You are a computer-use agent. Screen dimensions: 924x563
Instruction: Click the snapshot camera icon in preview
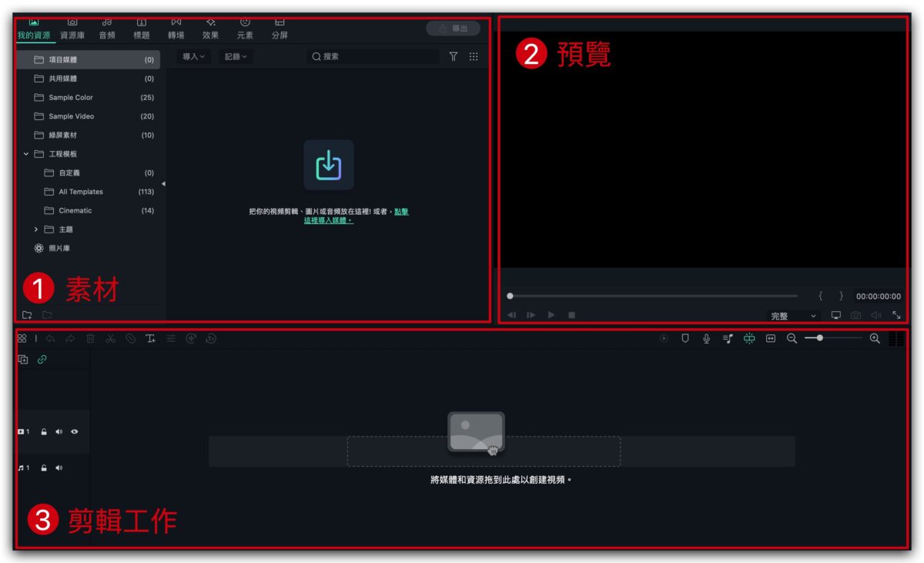click(x=856, y=315)
